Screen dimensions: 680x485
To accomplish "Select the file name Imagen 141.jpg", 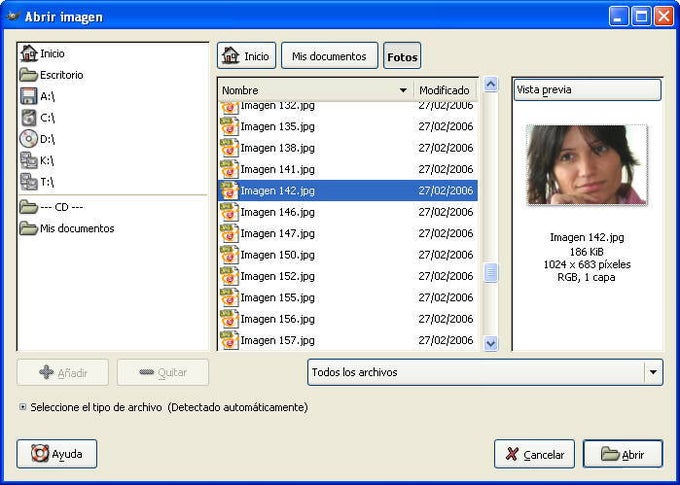I will pyautogui.click(x=278, y=169).
